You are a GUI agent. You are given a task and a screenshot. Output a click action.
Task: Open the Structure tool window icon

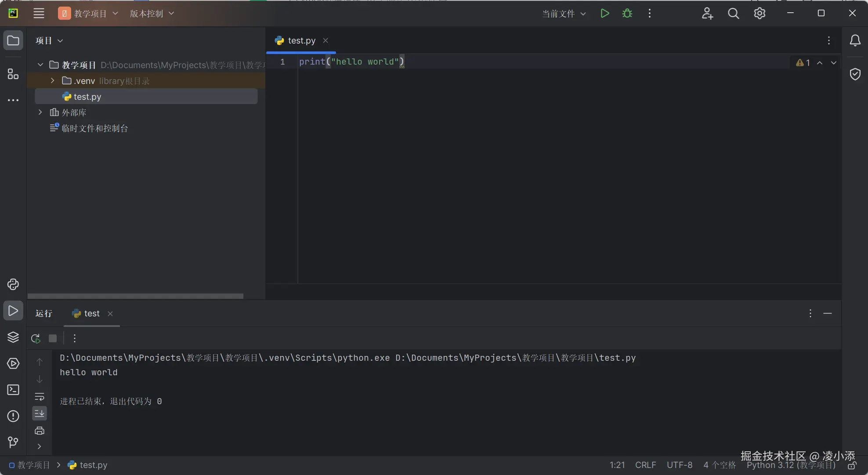[13, 74]
